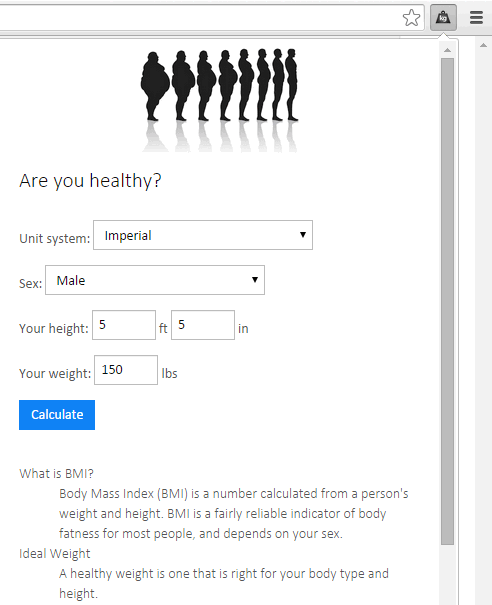This screenshot has width=492, height=605.
Task: Click the body silhouettes image
Action: click(x=220, y=100)
